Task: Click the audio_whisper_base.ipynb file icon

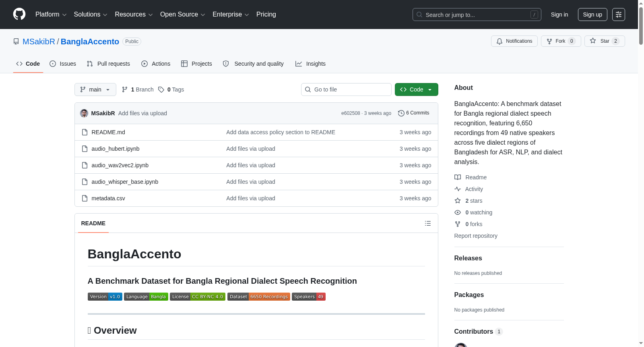Action: click(85, 182)
